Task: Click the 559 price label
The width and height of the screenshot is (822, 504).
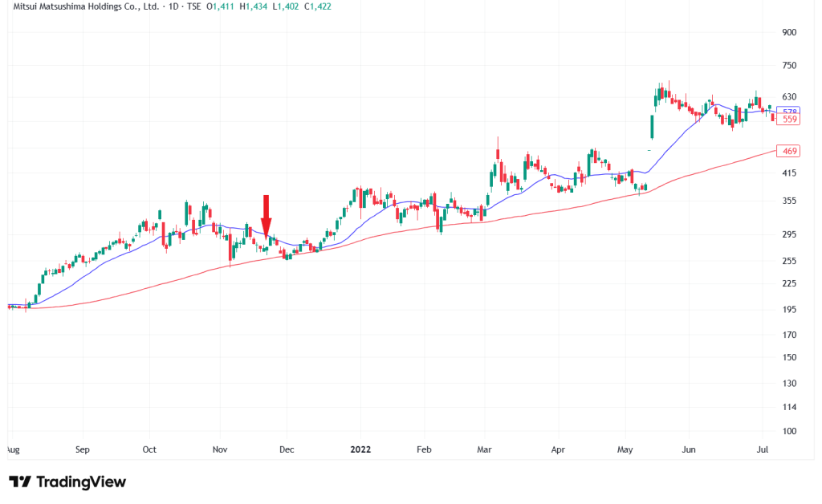Action: (789, 120)
